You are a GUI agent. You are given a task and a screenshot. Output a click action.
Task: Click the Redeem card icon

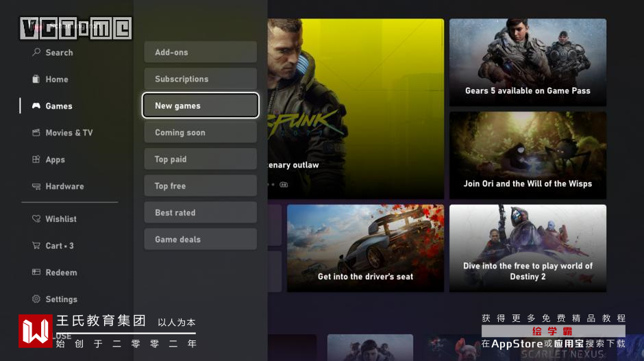click(36, 272)
